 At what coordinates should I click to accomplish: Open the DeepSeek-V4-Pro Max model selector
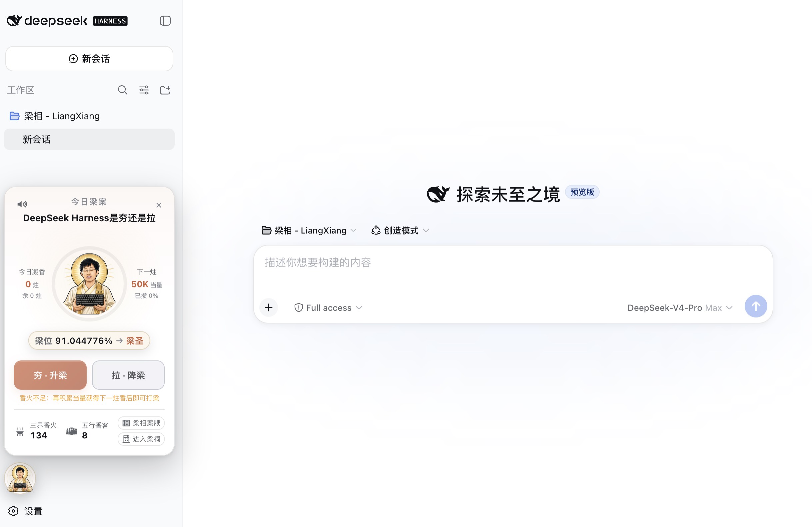pyautogui.click(x=680, y=308)
